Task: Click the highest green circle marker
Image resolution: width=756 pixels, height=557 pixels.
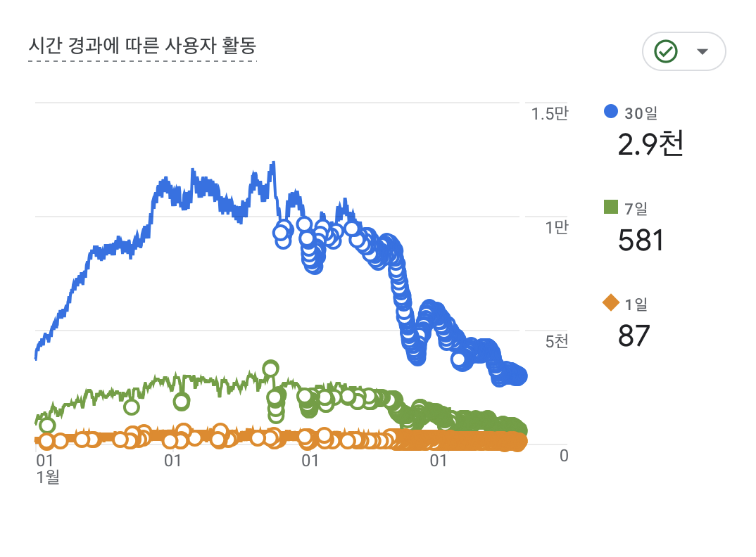Action: [270, 368]
